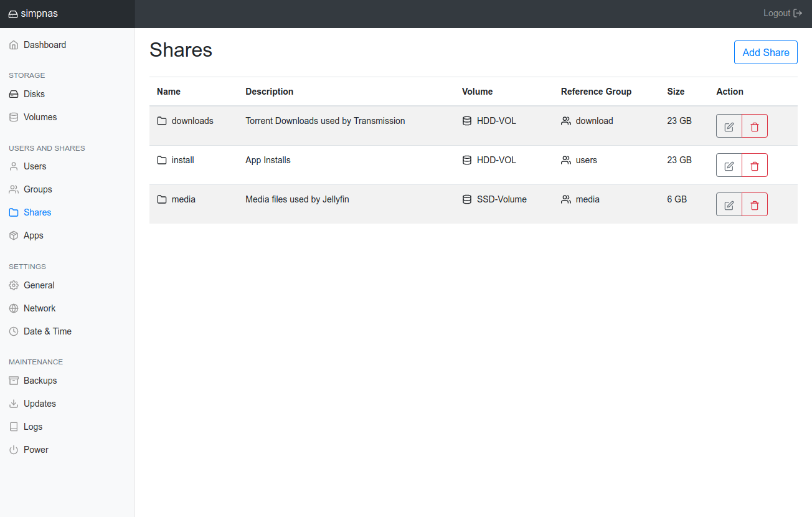
Task: Click the simpnas logo icon in header
Action: (x=13, y=14)
